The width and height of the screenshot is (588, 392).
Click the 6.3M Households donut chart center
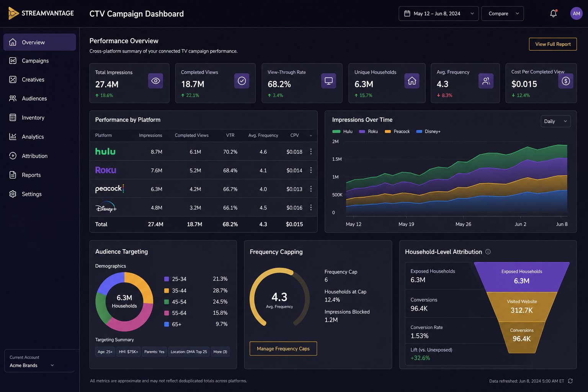pyautogui.click(x=124, y=301)
